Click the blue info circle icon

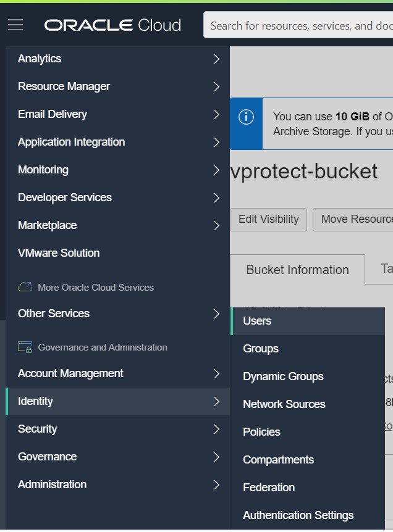246,117
